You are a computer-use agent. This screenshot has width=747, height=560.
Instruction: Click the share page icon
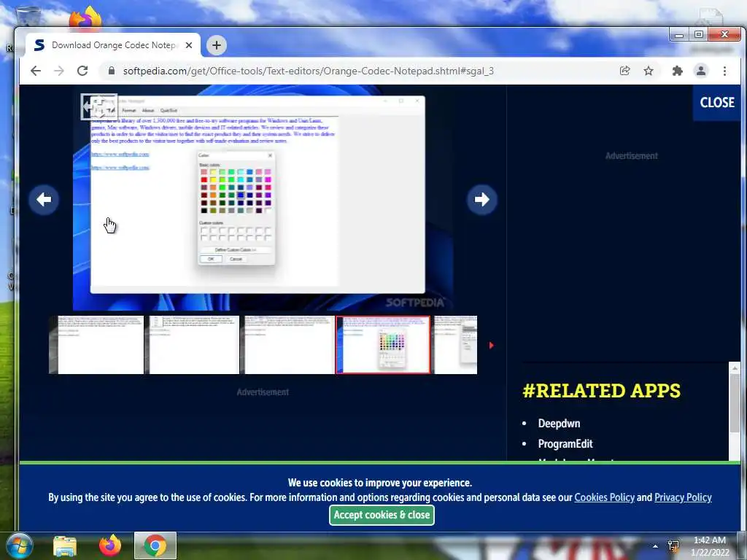click(624, 71)
